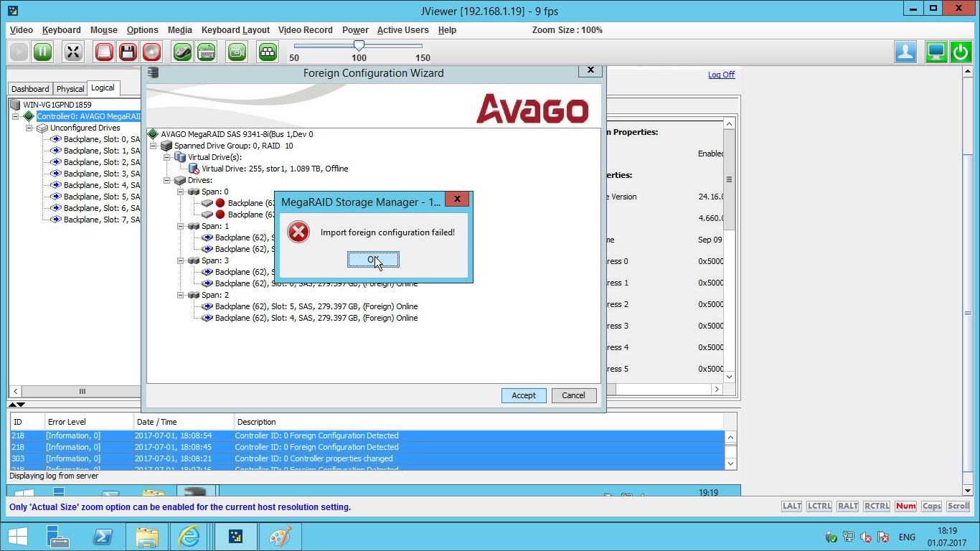
Task: Click the zoom size slider handle
Action: point(359,45)
